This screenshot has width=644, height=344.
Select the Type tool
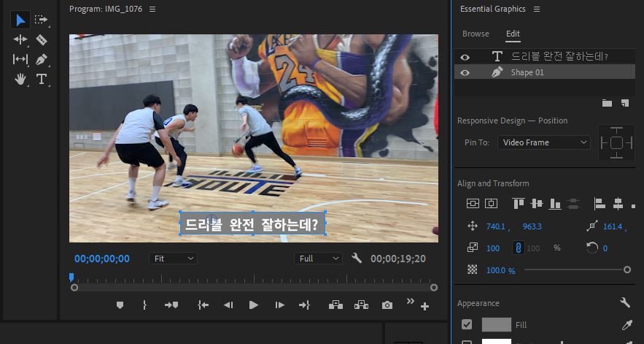click(x=41, y=79)
